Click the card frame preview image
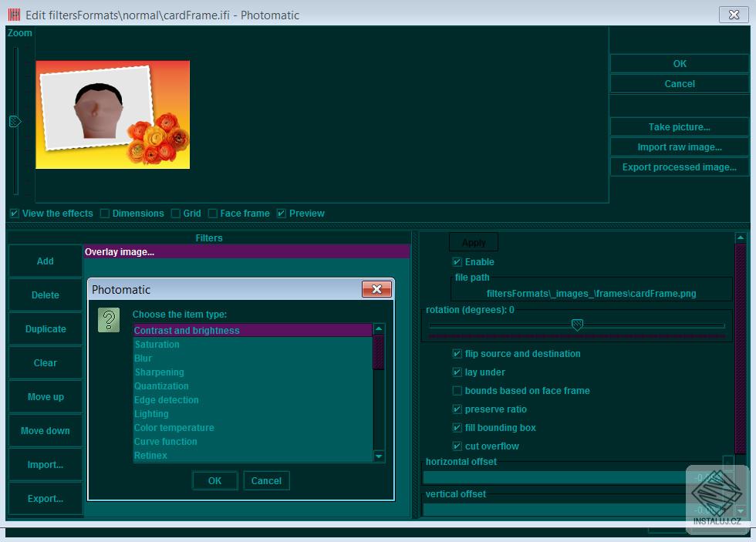Viewport: 756px width, 542px height. (113, 115)
